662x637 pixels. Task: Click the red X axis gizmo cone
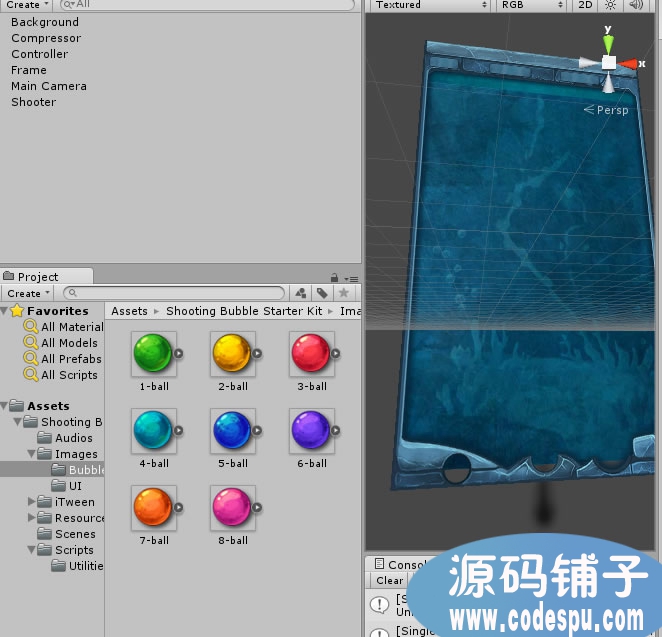point(627,64)
